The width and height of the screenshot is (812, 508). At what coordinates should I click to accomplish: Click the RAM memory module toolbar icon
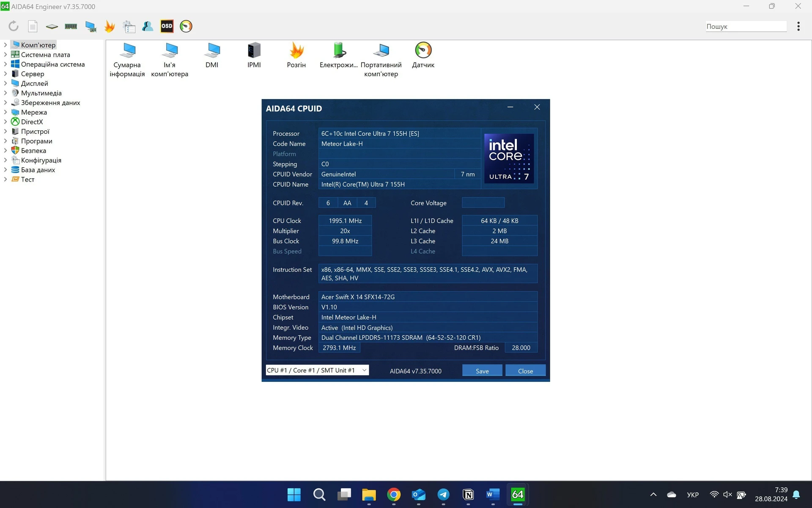[71, 26]
